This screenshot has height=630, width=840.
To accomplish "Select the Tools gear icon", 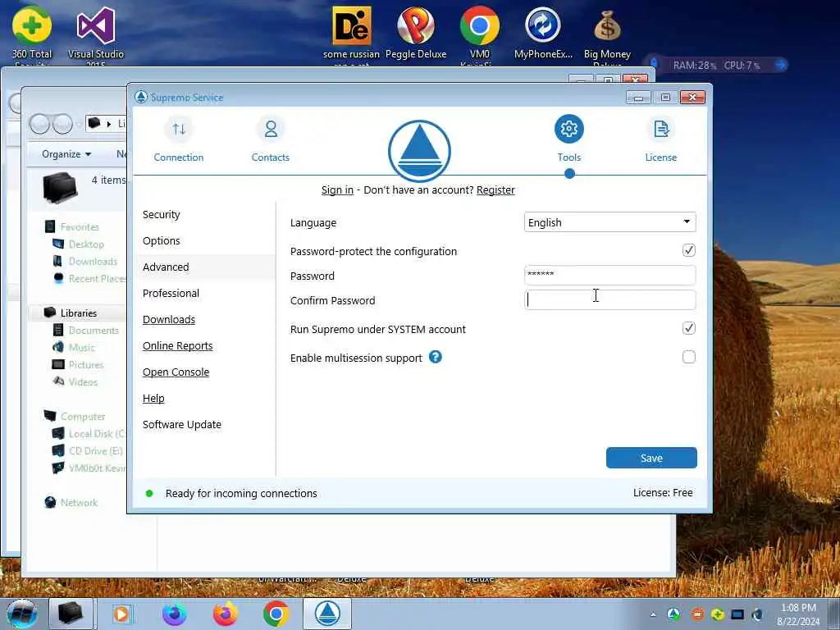I will pos(569,129).
